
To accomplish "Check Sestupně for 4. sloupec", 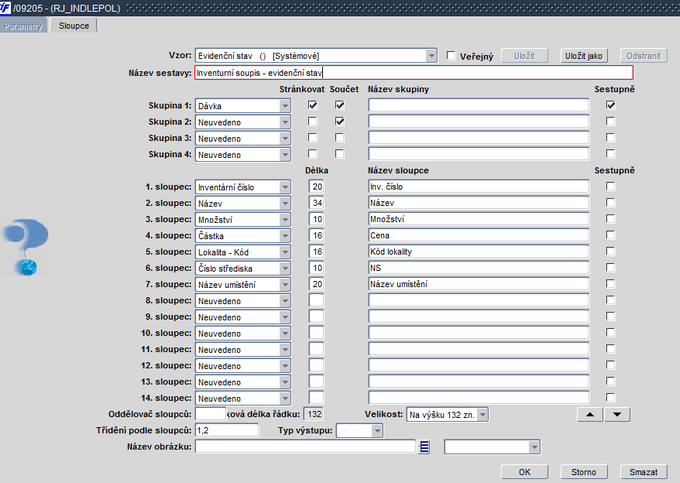I will point(611,235).
